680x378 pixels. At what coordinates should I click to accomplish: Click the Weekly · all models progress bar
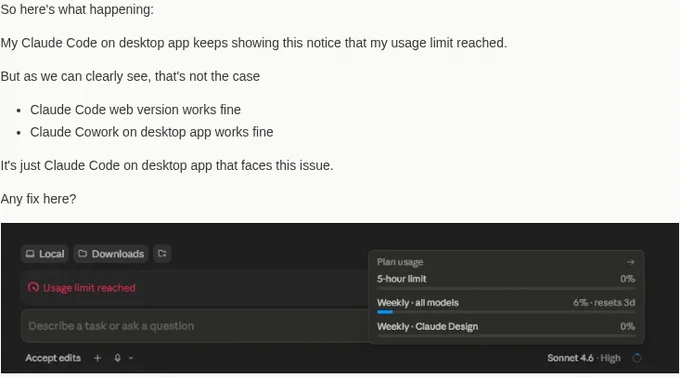(x=506, y=312)
